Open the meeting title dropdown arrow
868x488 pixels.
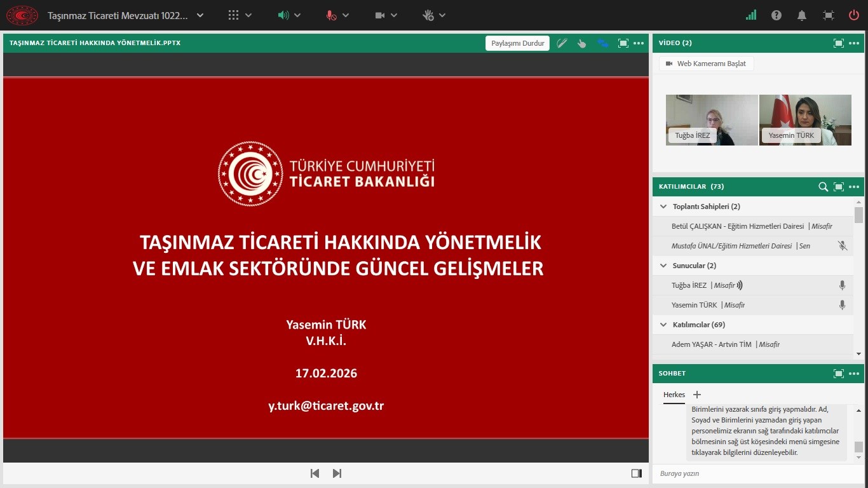[x=200, y=15]
